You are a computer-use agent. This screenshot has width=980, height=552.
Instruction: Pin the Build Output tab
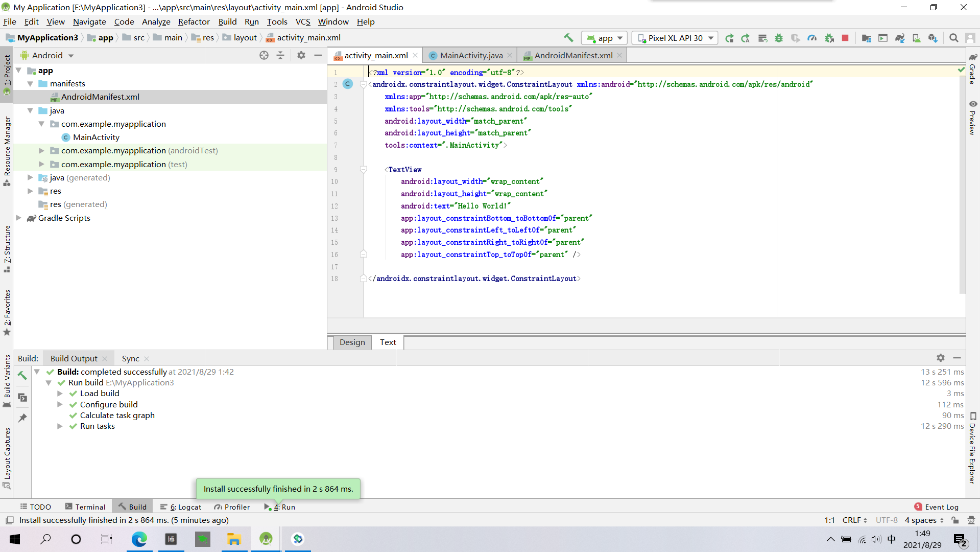coord(22,418)
